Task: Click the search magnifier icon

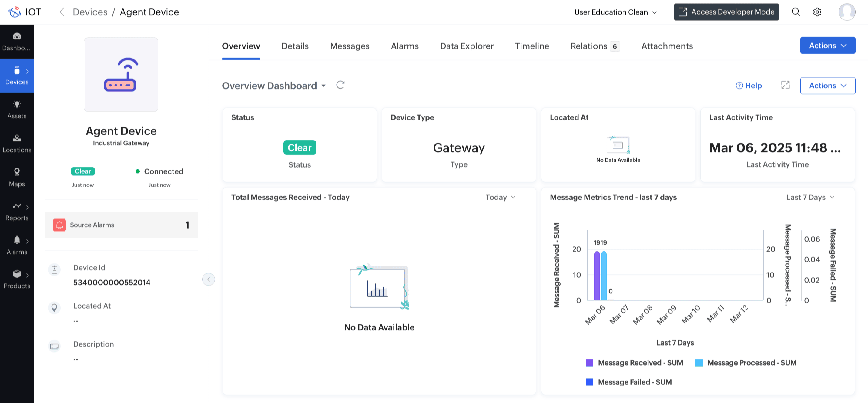Action: pyautogui.click(x=796, y=12)
